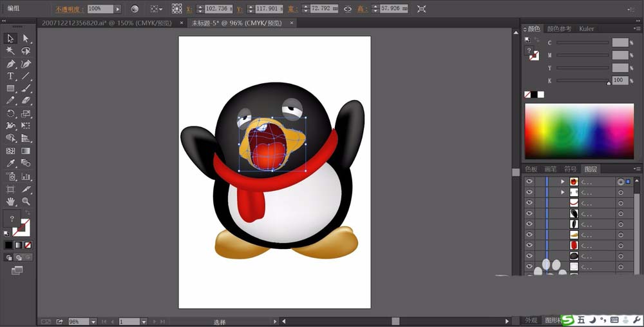Open the Layers panel flyout menu
The height and width of the screenshot is (327, 644).
click(637, 168)
